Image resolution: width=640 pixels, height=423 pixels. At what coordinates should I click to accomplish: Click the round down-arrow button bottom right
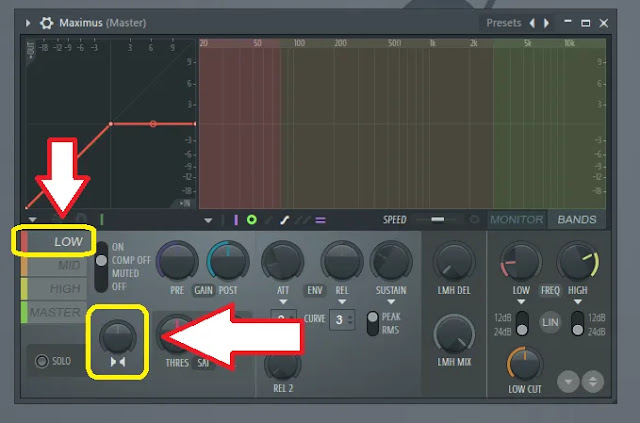pos(569,382)
